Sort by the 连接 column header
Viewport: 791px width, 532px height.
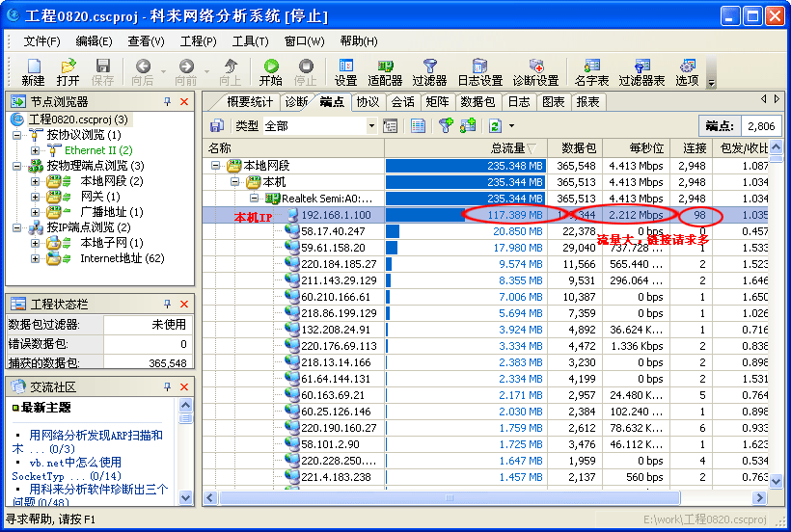click(x=691, y=148)
